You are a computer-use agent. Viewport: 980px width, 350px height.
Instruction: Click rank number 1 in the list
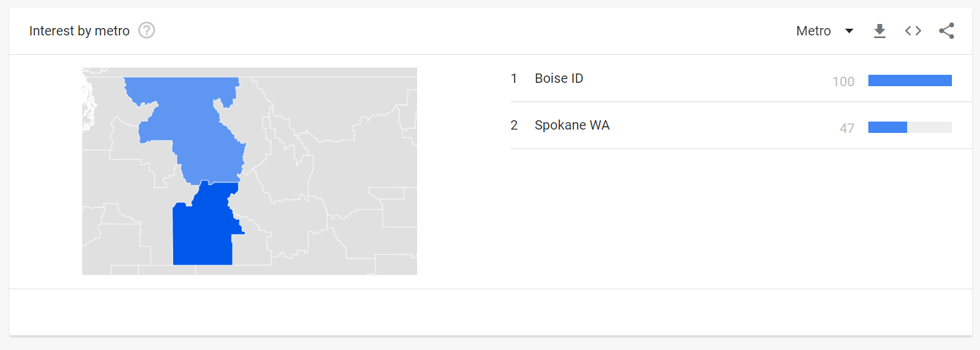click(514, 78)
